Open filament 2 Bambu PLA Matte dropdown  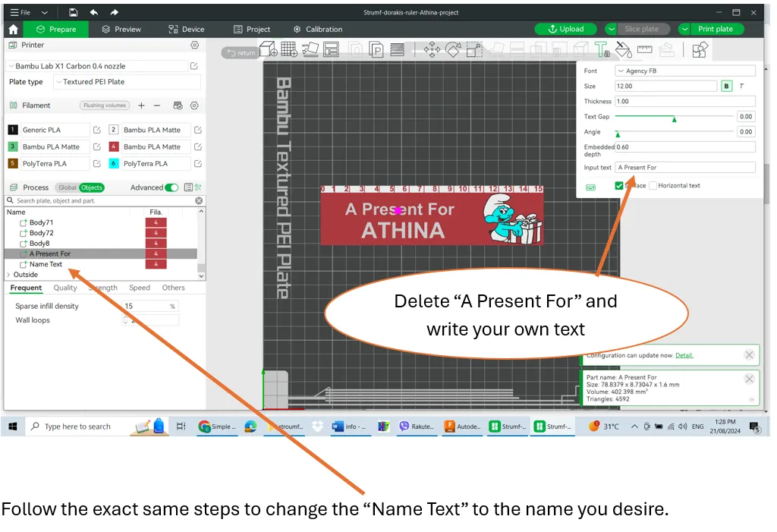coord(155,130)
